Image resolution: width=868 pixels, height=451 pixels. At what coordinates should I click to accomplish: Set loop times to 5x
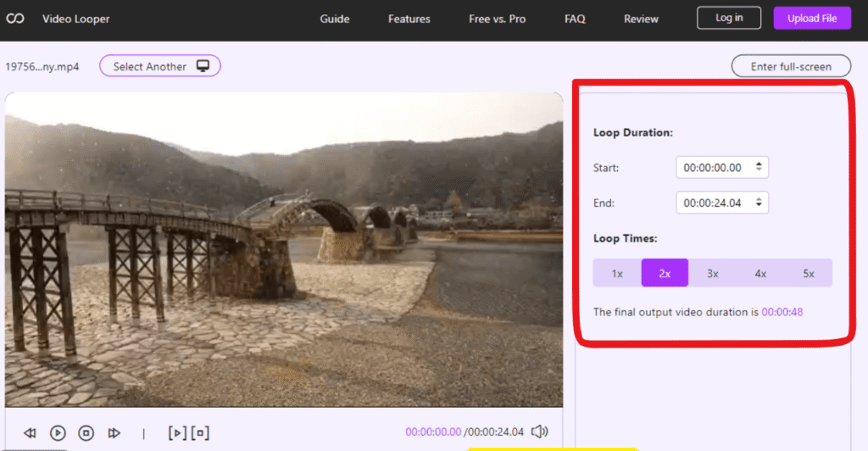tap(809, 273)
